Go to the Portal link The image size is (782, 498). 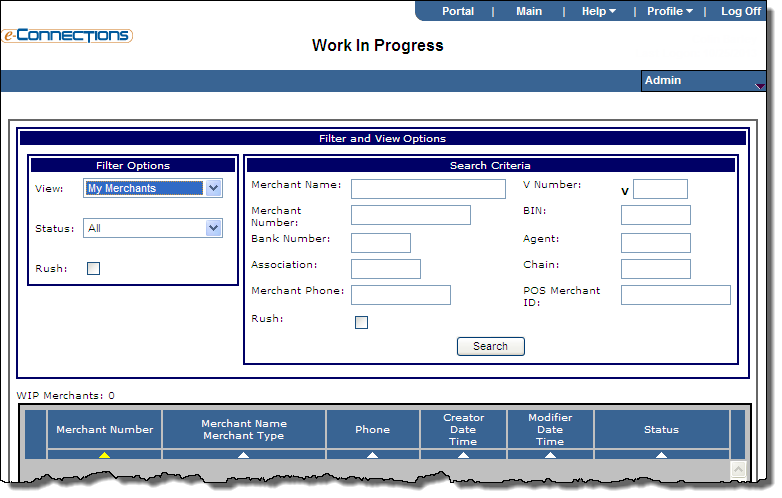[x=458, y=11]
